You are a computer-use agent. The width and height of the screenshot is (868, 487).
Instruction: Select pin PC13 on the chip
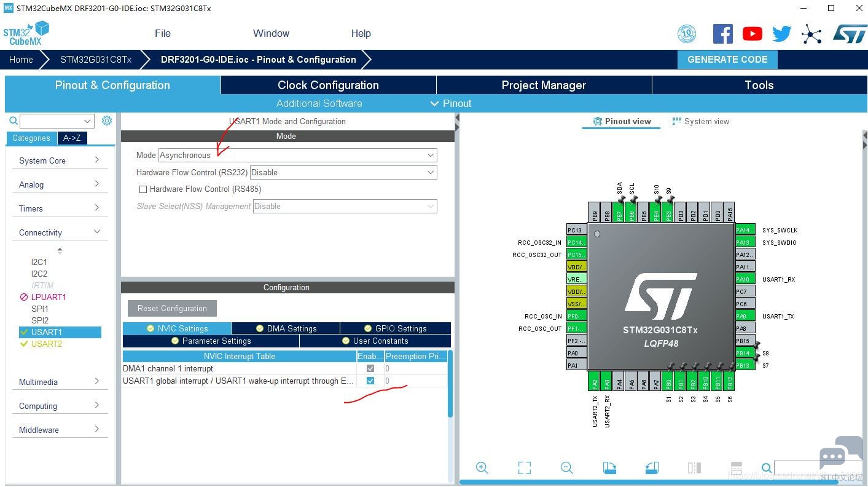pos(576,230)
